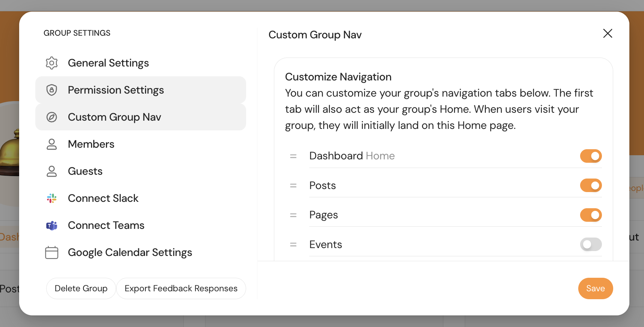
Task: Click the Slack logo icon
Action: click(x=52, y=198)
